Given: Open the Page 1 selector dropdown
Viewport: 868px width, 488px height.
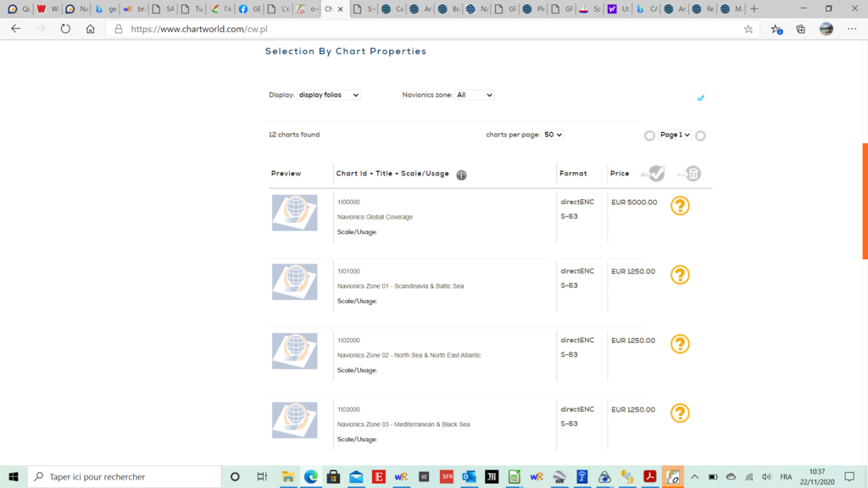Looking at the screenshot, I should [x=675, y=135].
